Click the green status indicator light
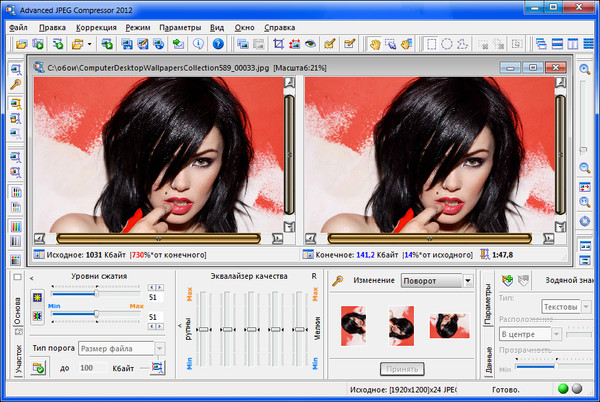 pyautogui.click(x=563, y=389)
